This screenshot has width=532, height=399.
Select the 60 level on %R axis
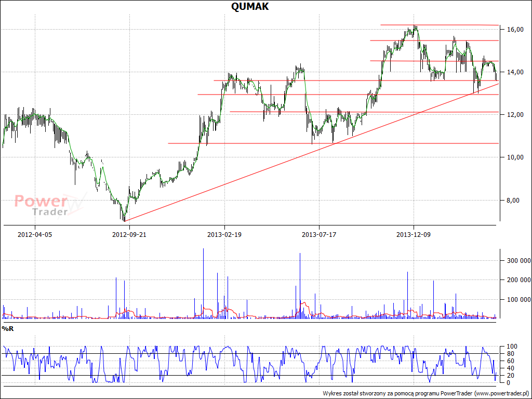[x=510, y=361]
